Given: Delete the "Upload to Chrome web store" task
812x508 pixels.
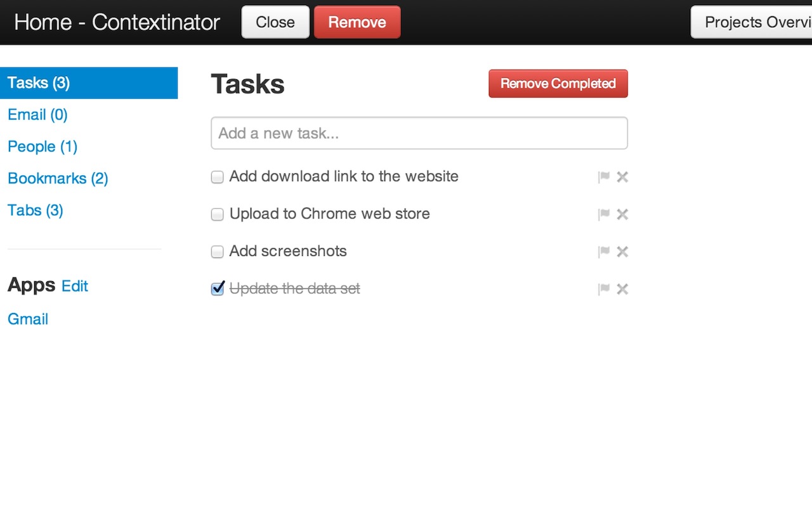Looking at the screenshot, I should [622, 214].
